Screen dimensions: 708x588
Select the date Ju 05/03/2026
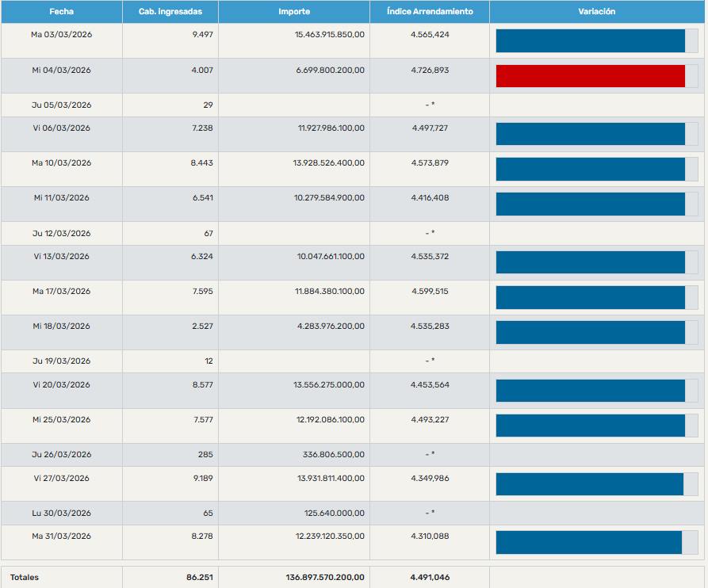(61, 105)
